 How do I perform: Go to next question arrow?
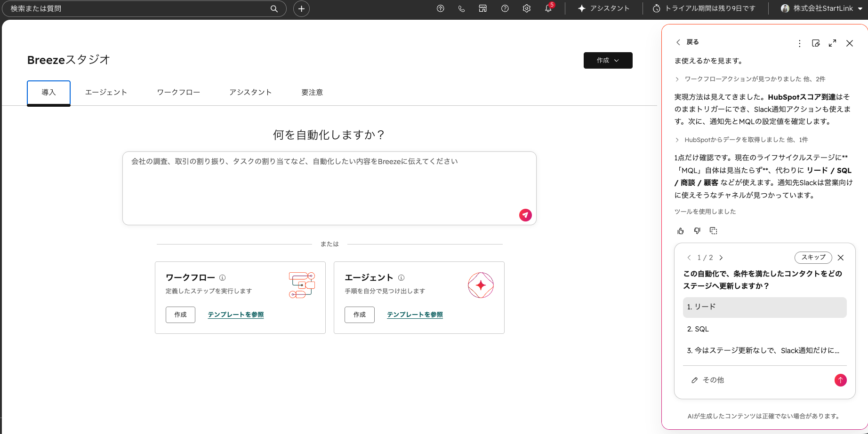click(x=721, y=258)
